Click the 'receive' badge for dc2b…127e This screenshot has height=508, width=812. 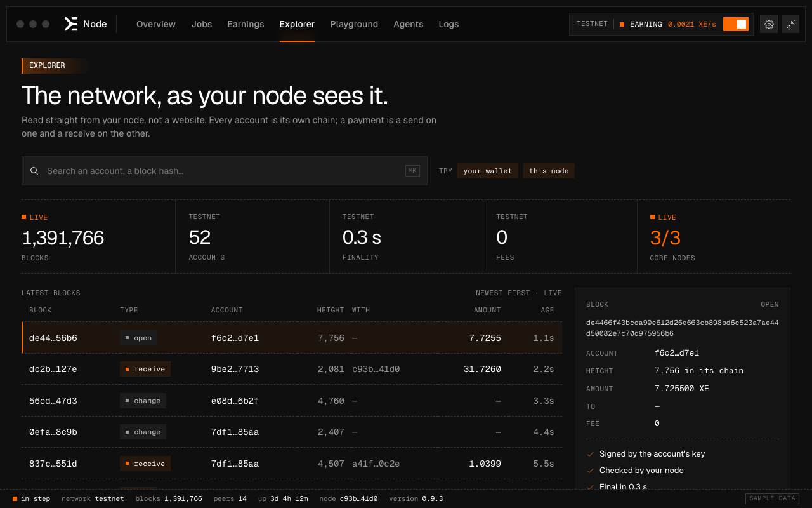click(x=145, y=369)
